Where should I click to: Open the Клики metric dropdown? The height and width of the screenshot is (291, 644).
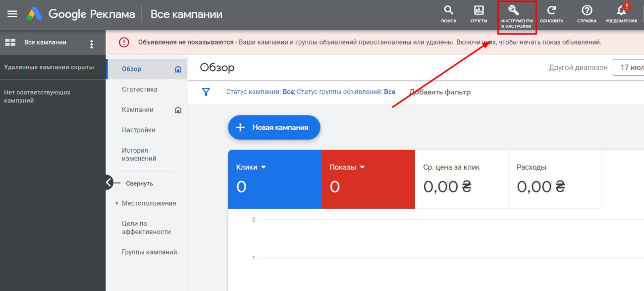(264, 168)
